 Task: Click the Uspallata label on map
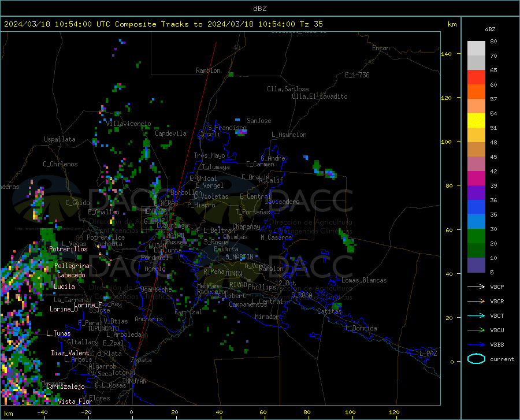point(60,139)
